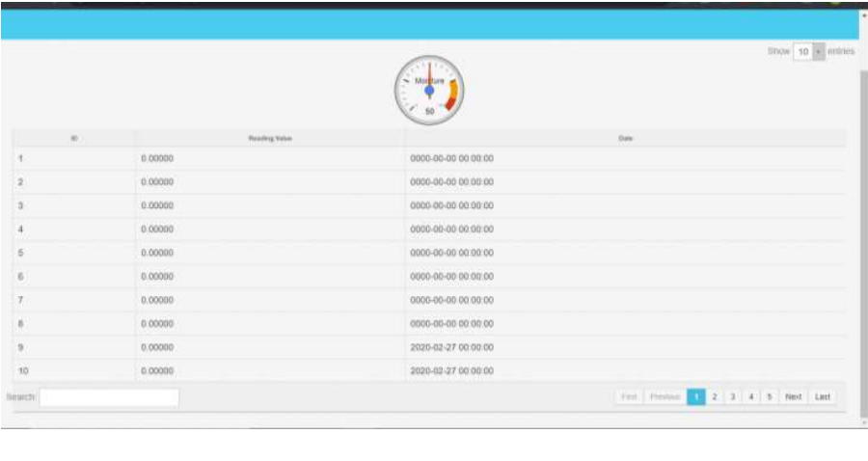The height and width of the screenshot is (461, 868).
Task: Focus the Search input field
Action: click(109, 397)
